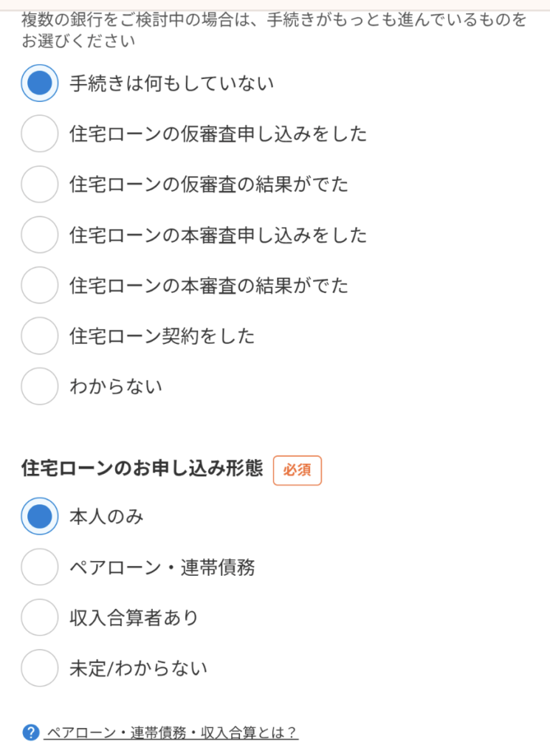Select 住宅ローンの仮審査の結果がでた radio button
This screenshot has height=756, width=550.
[x=39, y=184]
